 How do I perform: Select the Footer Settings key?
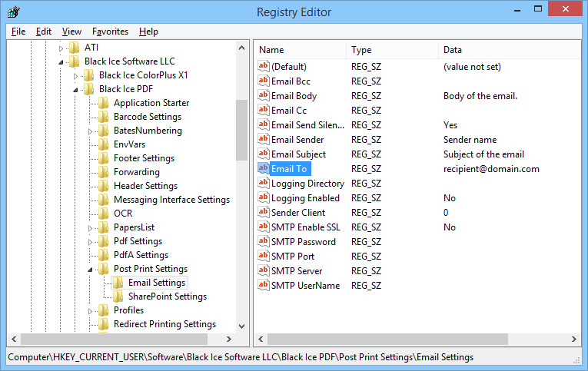[144, 158]
